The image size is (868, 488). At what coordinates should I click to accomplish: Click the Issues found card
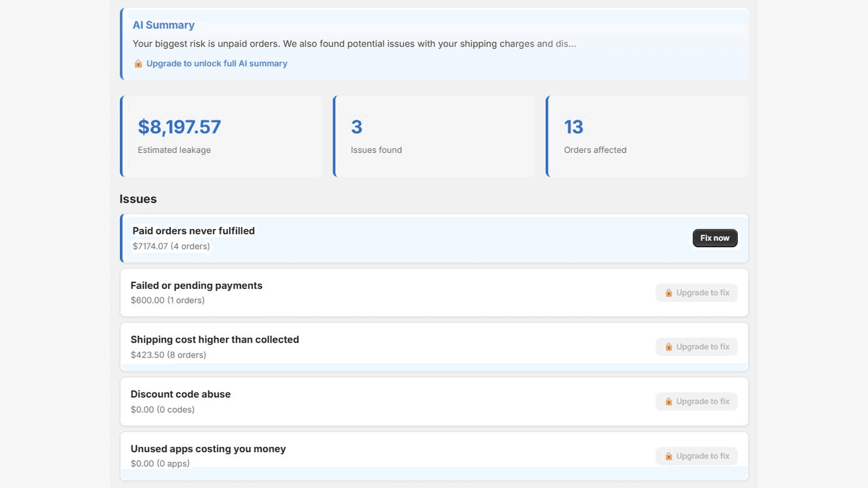(434, 136)
